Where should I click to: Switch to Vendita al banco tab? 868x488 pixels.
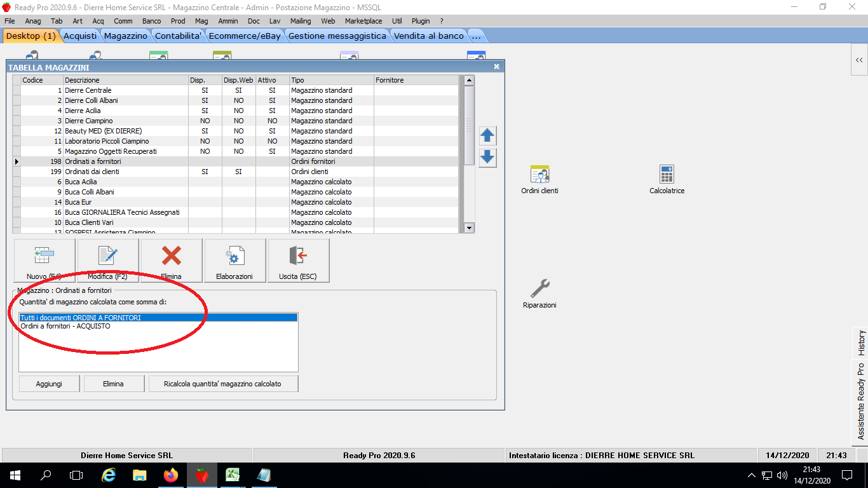(x=429, y=36)
